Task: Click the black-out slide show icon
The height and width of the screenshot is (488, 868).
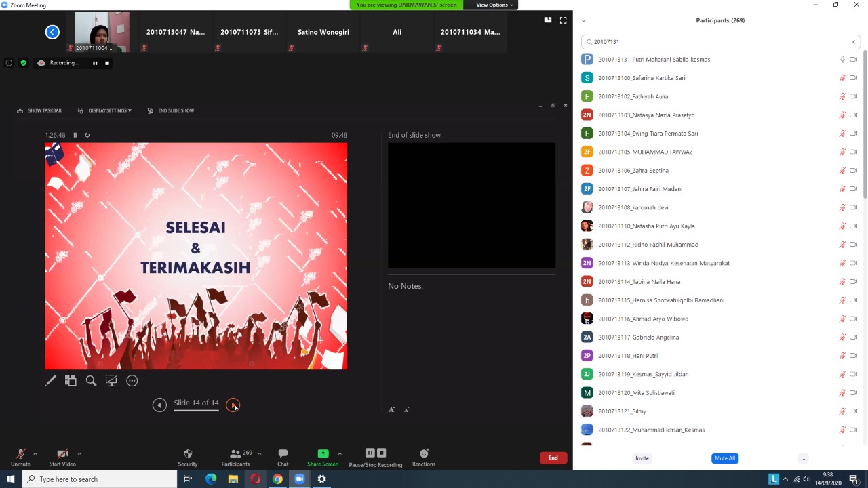Action: pos(111,381)
